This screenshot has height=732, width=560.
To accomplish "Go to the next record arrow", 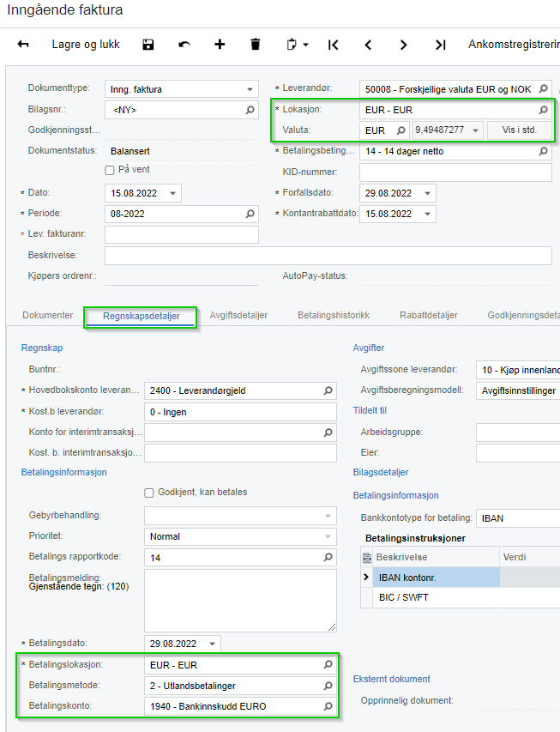I will pyautogui.click(x=404, y=45).
